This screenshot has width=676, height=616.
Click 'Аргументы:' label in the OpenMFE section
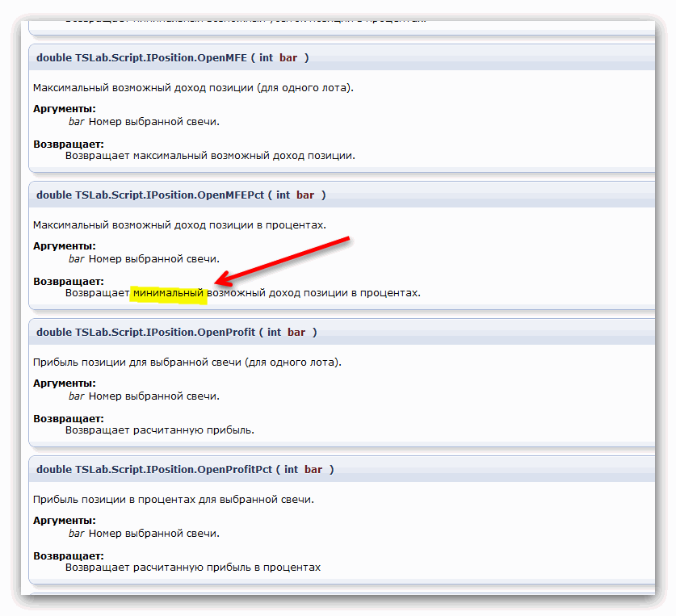click(x=65, y=109)
